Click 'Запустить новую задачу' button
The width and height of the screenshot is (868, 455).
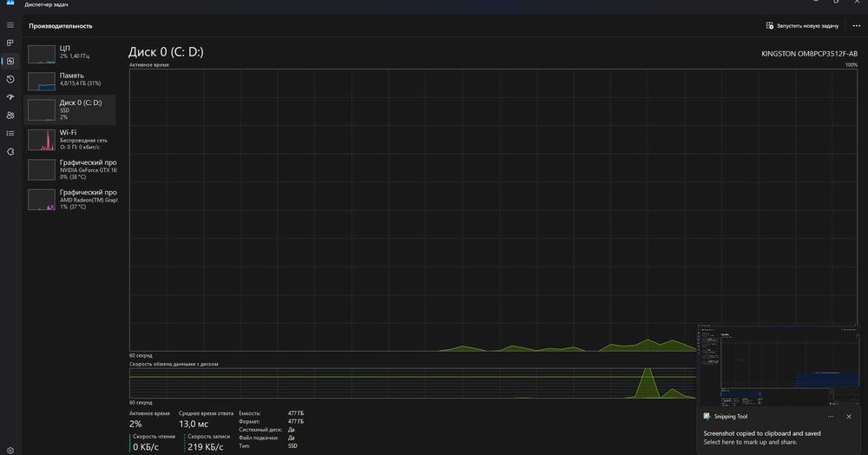(x=802, y=25)
